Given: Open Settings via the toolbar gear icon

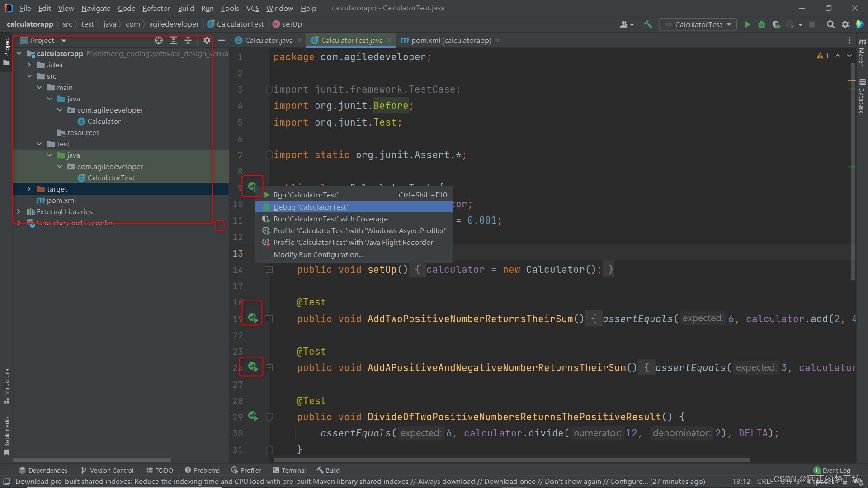Looking at the screenshot, I should pos(845,24).
